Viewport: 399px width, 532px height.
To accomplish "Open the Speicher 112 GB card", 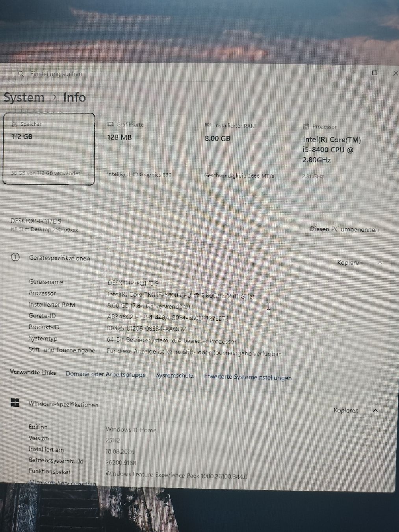I will pos(49,149).
